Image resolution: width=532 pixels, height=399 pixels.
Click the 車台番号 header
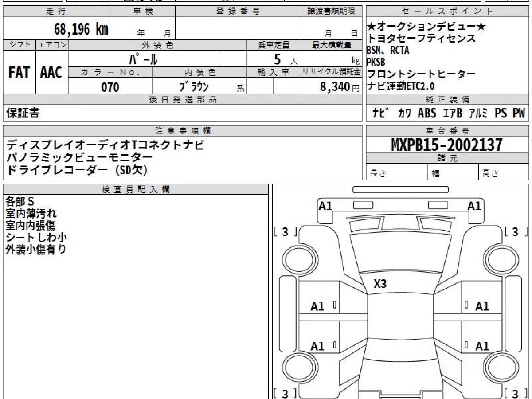tap(447, 130)
